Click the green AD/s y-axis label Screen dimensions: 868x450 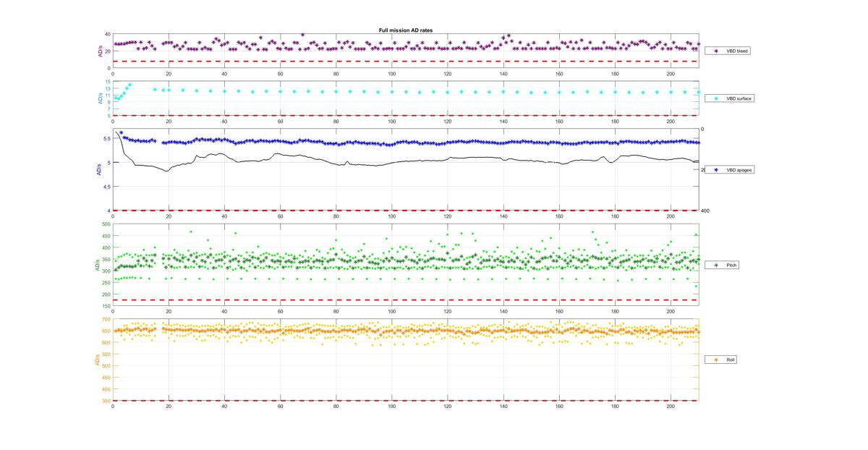pos(98,266)
